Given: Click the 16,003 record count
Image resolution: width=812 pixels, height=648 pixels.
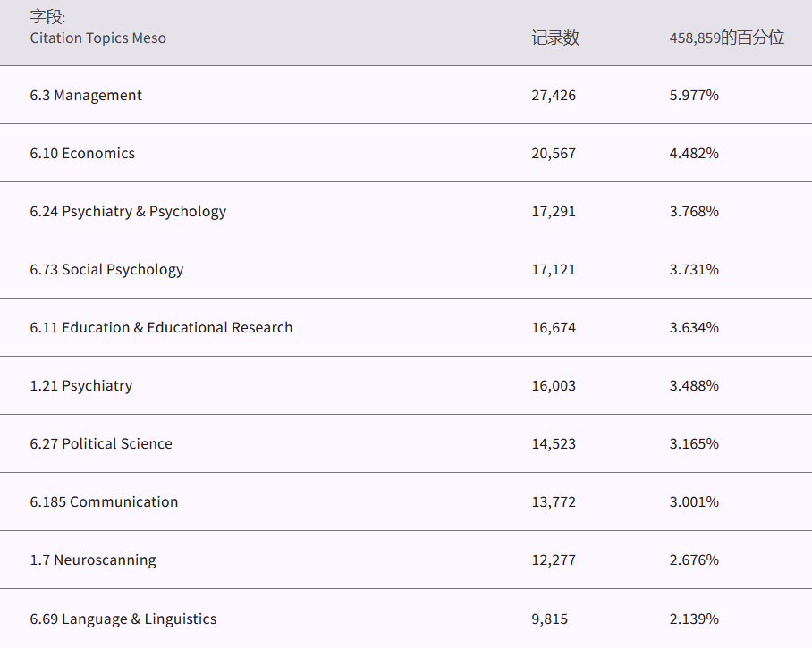Looking at the screenshot, I should click(554, 386).
